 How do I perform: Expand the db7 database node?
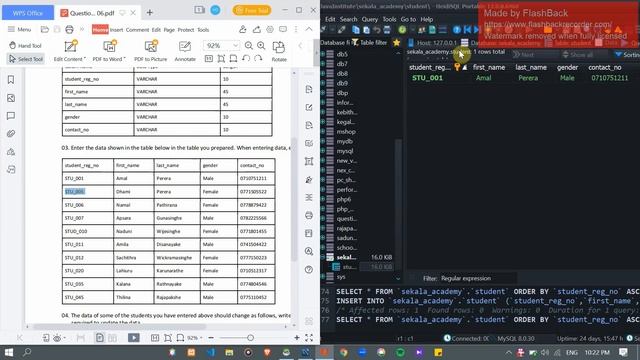coord(323,64)
